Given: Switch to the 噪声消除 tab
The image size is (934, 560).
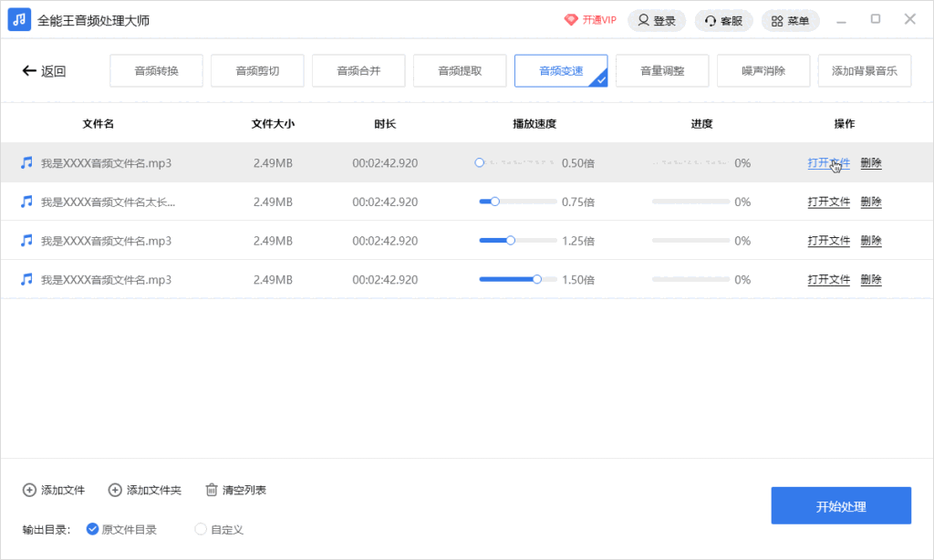Looking at the screenshot, I should 763,70.
